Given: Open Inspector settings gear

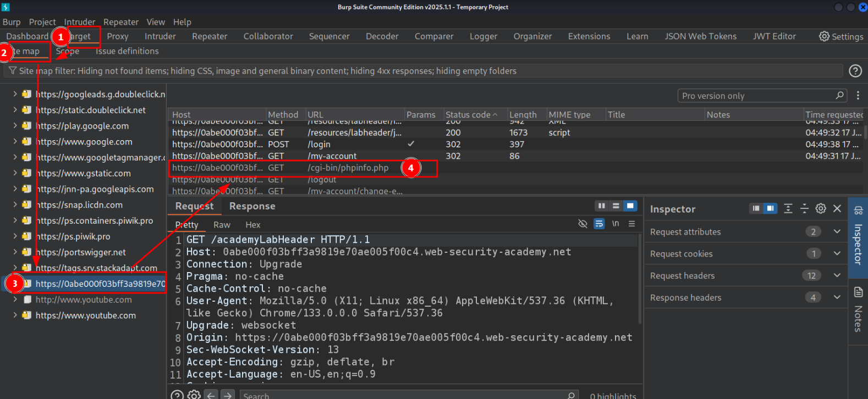Looking at the screenshot, I should click(821, 208).
